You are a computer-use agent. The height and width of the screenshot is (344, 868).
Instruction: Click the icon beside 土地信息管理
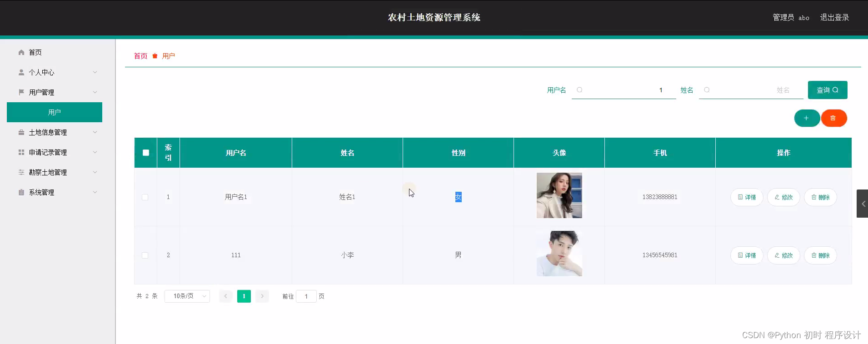pos(21,132)
